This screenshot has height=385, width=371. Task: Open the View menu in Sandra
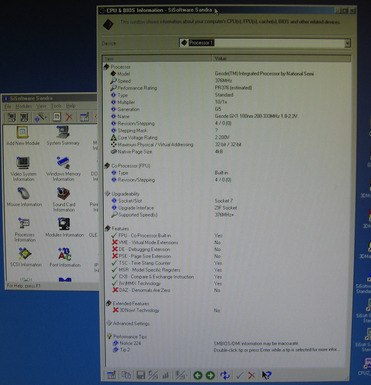click(41, 106)
